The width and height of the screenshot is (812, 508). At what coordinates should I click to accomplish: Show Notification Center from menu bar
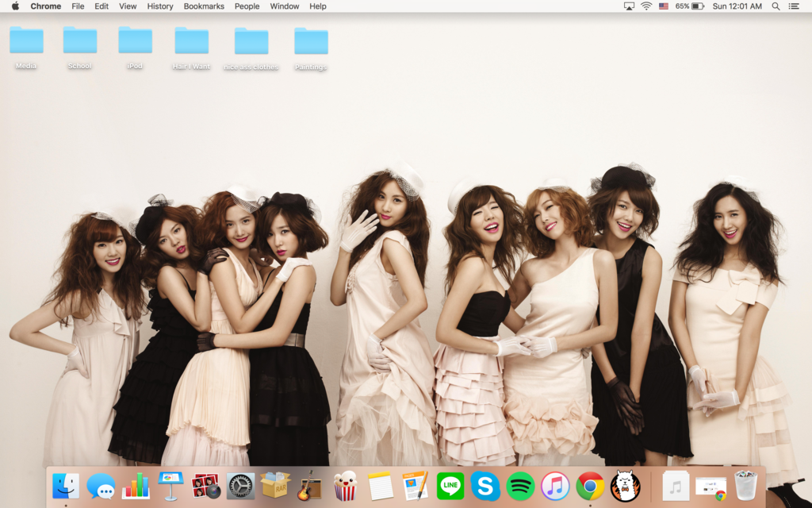(x=794, y=6)
